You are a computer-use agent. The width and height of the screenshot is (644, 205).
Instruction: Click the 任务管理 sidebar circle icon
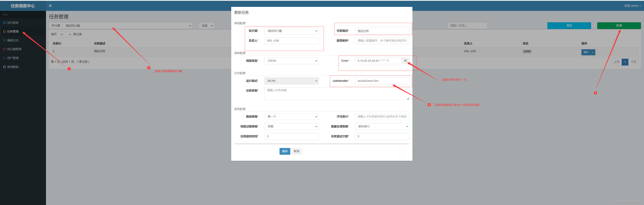click(x=4, y=32)
